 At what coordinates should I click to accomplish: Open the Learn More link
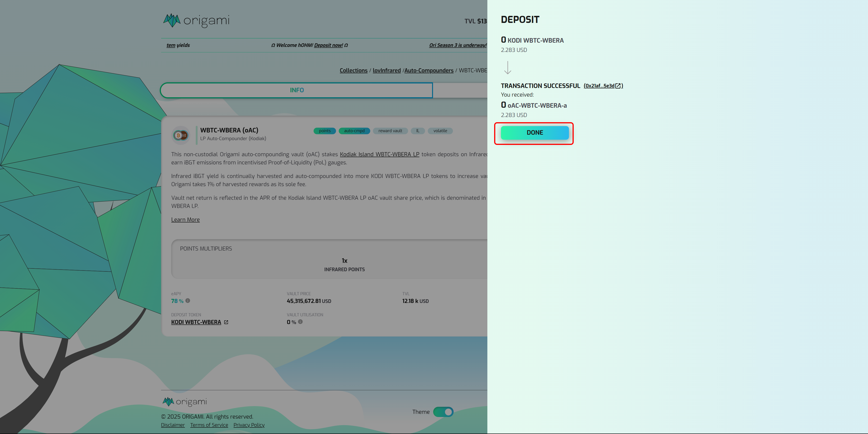(x=185, y=220)
